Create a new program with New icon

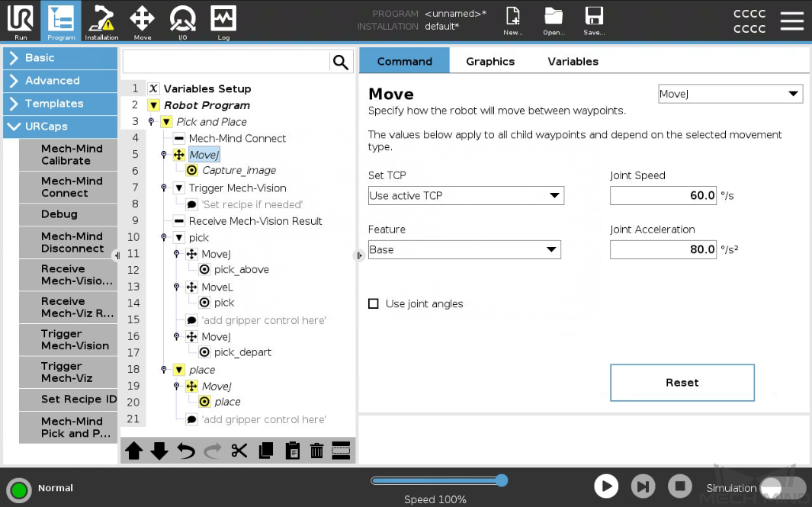click(512, 21)
